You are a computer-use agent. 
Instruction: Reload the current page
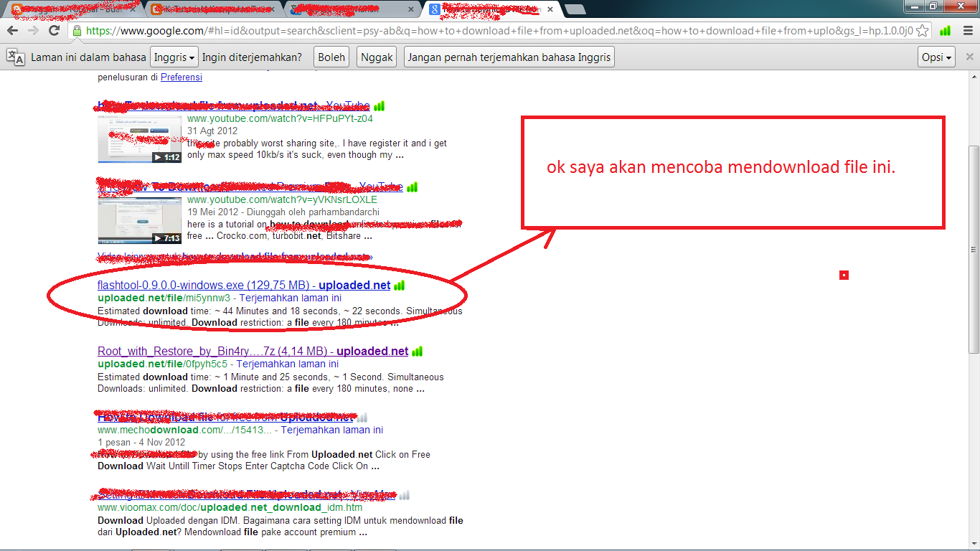54,32
